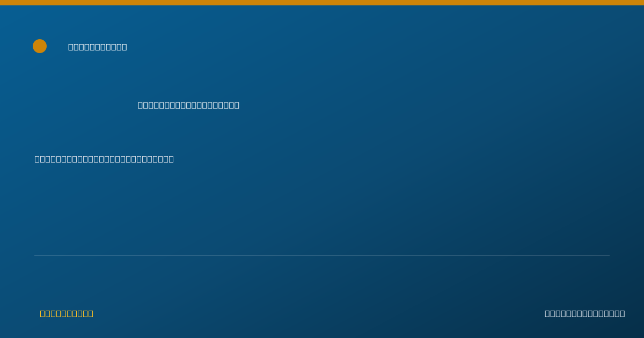
Task: Open the yellow footer link at bottom-left
Action: click(x=67, y=313)
